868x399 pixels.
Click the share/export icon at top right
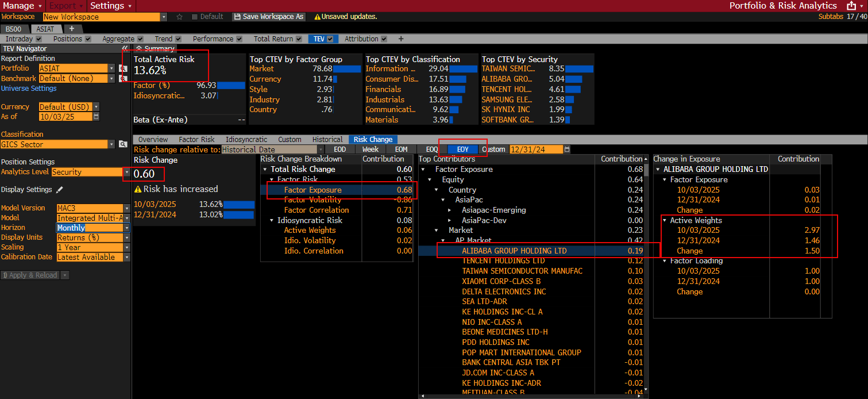point(851,6)
